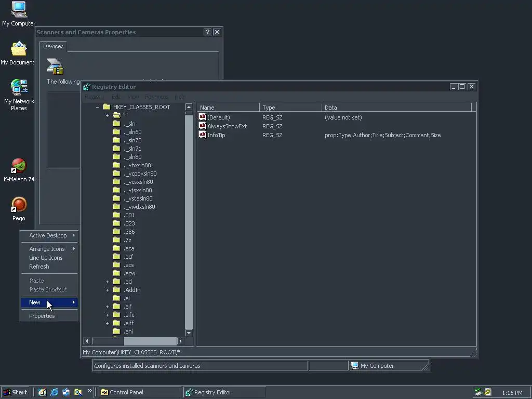Click the tree horizontal scroll left arrow
Image resolution: width=532 pixels, height=399 pixels.
pyautogui.click(x=87, y=341)
